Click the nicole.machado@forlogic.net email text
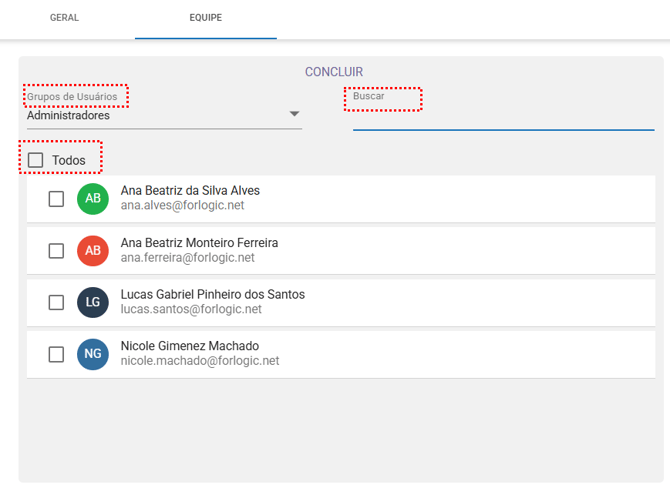This screenshot has height=498, width=670. pos(199,361)
